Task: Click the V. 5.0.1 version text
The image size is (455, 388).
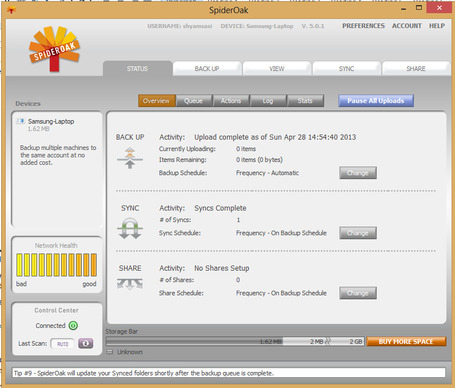Action: (313, 26)
